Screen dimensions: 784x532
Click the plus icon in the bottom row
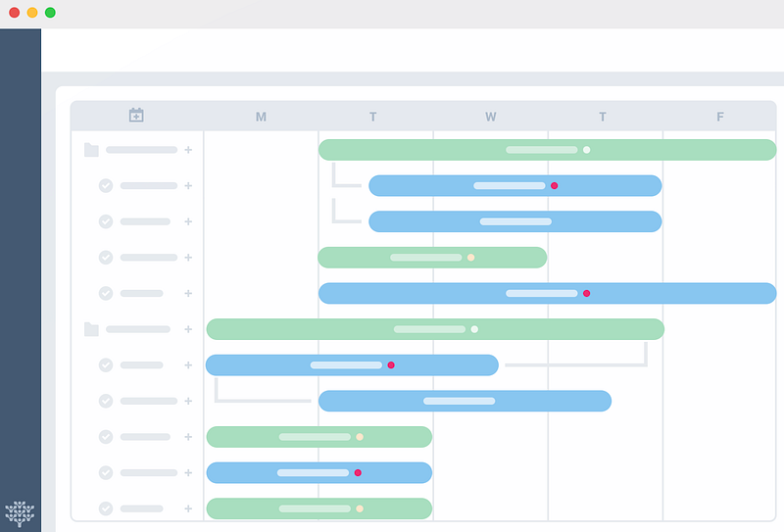coord(188,508)
